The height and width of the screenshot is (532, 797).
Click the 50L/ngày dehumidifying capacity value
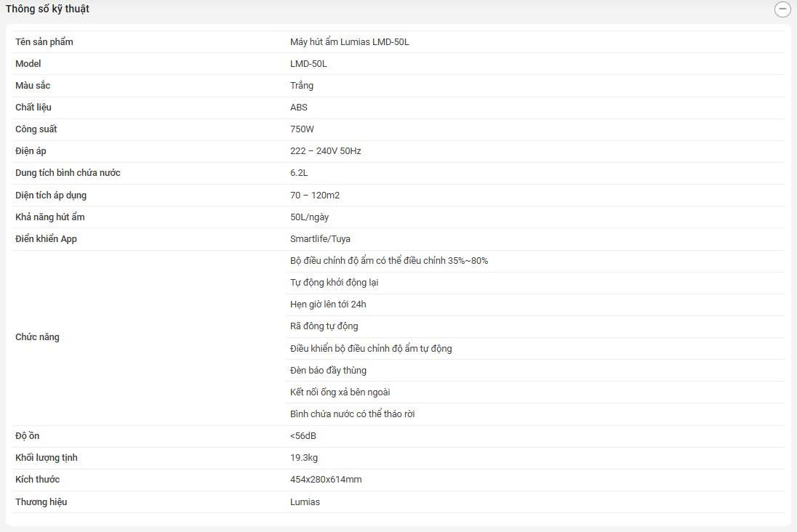[x=309, y=217]
